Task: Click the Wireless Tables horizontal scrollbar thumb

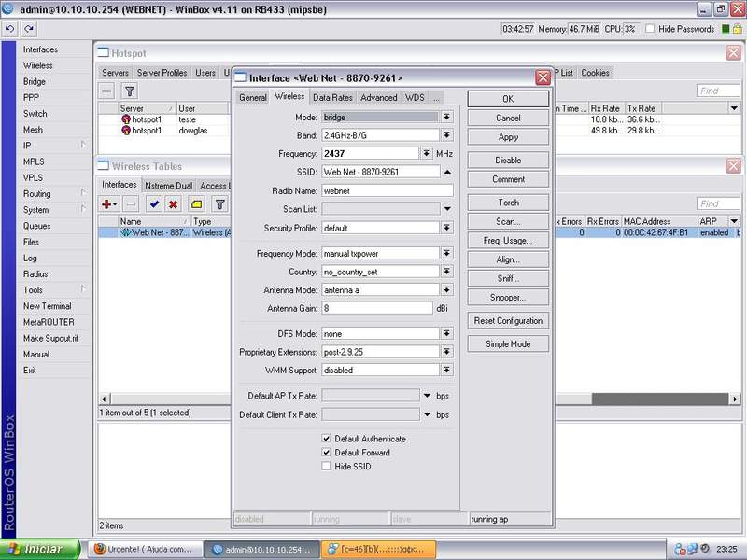Action: [x=660, y=399]
